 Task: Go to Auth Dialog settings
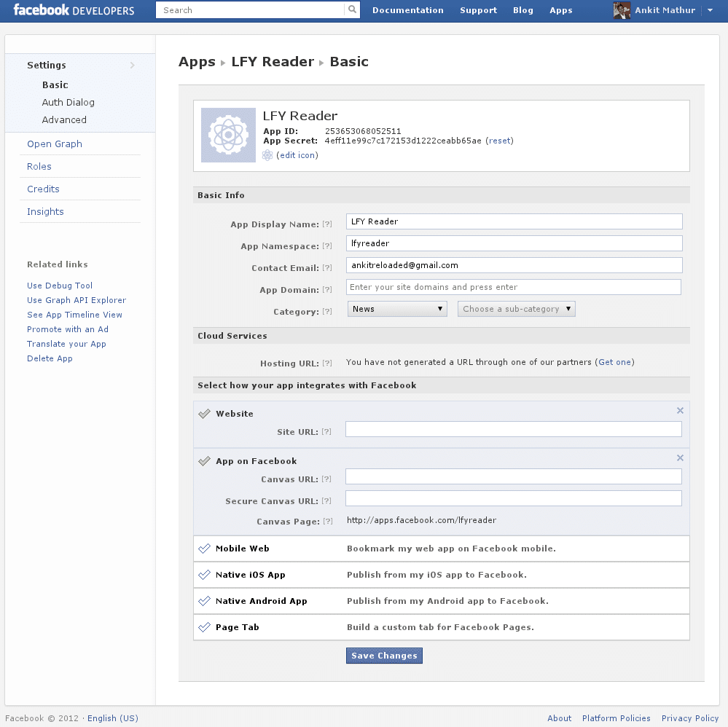pyautogui.click(x=68, y=103)
